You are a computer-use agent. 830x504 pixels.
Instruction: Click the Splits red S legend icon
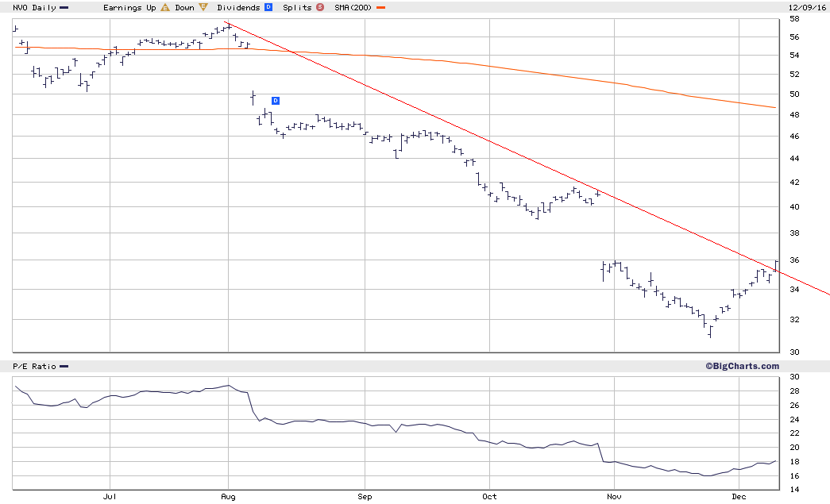point(320,7)
